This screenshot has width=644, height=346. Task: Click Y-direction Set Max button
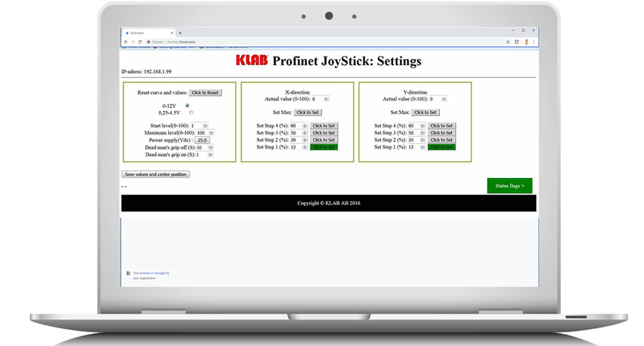(426, 112)
